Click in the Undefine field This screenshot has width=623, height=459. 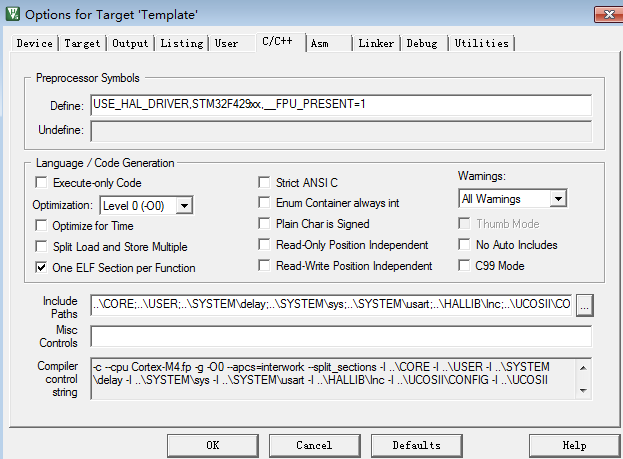coord(341,131)
